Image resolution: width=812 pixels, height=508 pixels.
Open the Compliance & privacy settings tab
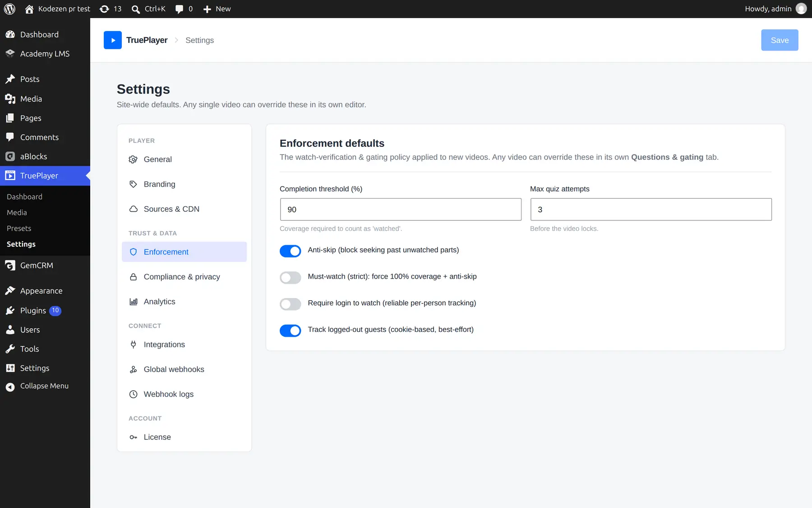pyautogui.click(x=184, y=277)
